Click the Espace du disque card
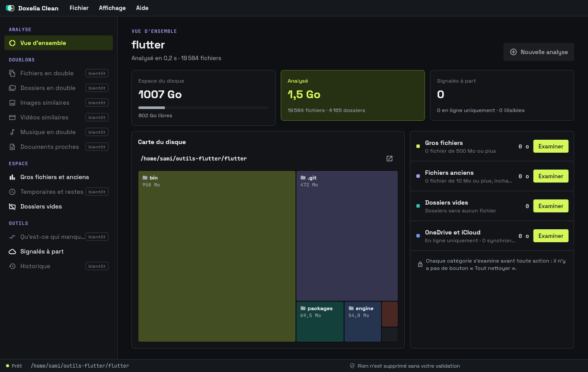Viewport: 588px width, 372px height. point(203,98)
